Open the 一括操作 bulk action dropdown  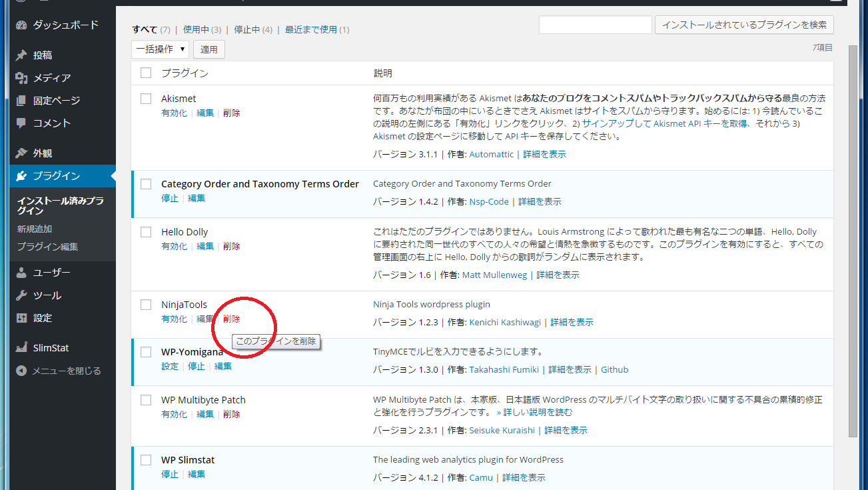click(x=160, y=49)
